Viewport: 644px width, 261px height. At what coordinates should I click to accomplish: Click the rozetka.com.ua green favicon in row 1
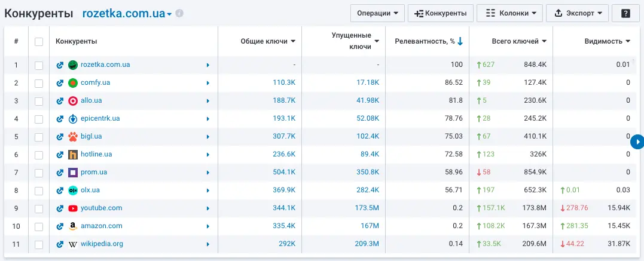coord(73,65)
